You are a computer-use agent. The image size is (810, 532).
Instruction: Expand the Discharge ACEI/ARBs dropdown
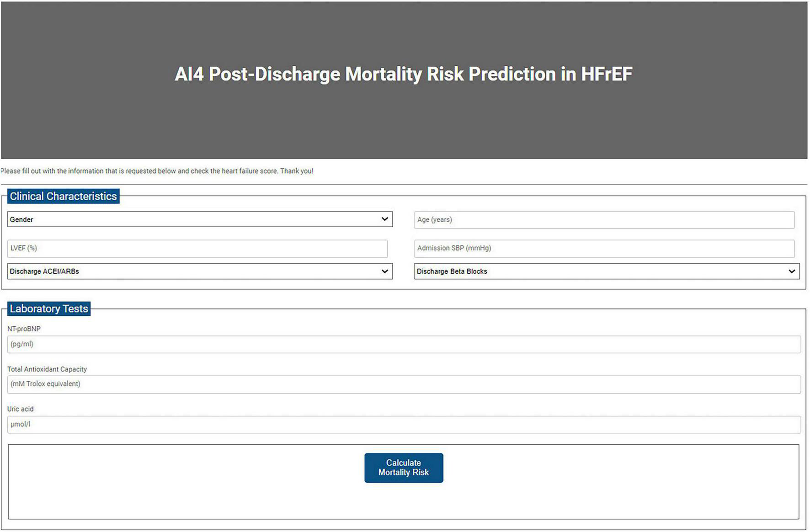click(x=199, y=271)
